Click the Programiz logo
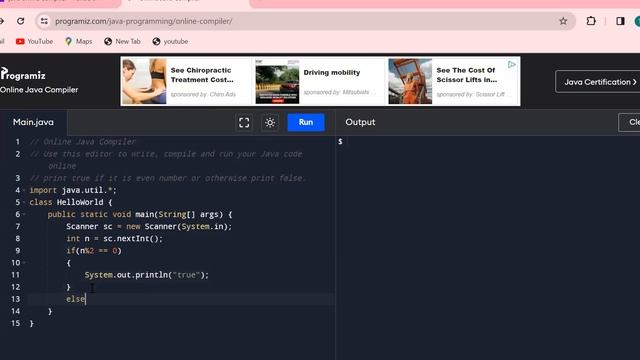Screen dimensions: 640x360 click(23, 74)
